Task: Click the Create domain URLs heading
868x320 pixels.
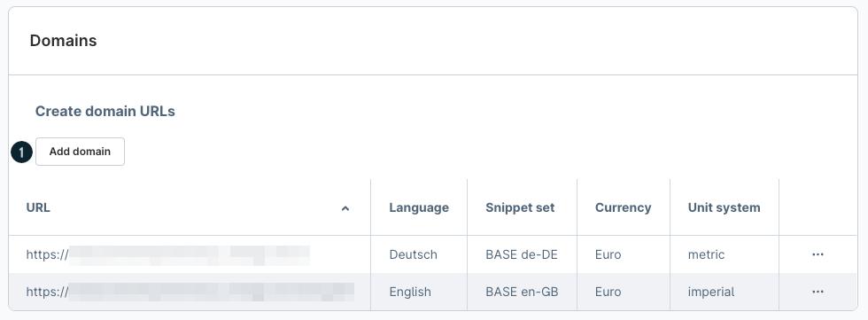Action: 105,112
